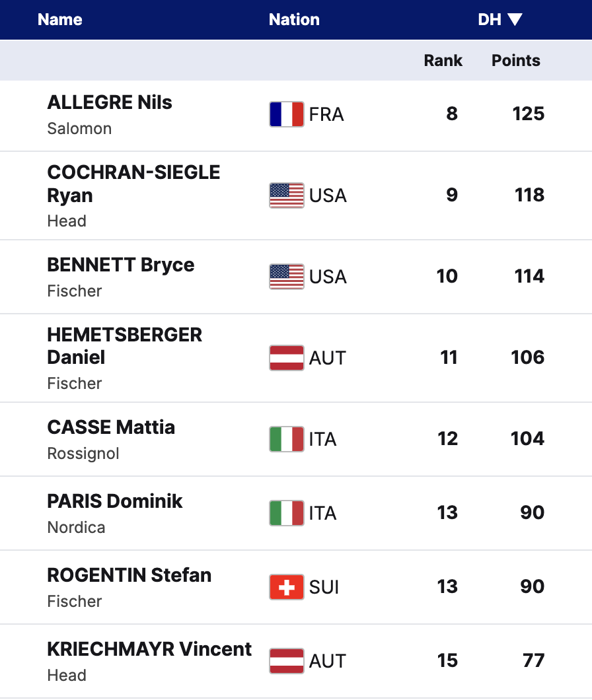Click the USA flag beside COCHRAN-SIEGLE Ryan
Image resolution: width=592 pixels, height=700 pixels.
(287, 195)
